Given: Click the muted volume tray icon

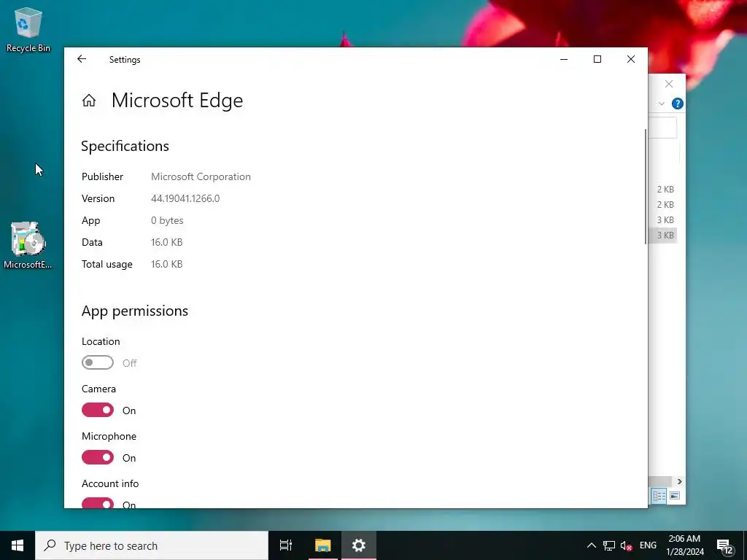Looking at the screenshot, I should [x=626, y=545].
